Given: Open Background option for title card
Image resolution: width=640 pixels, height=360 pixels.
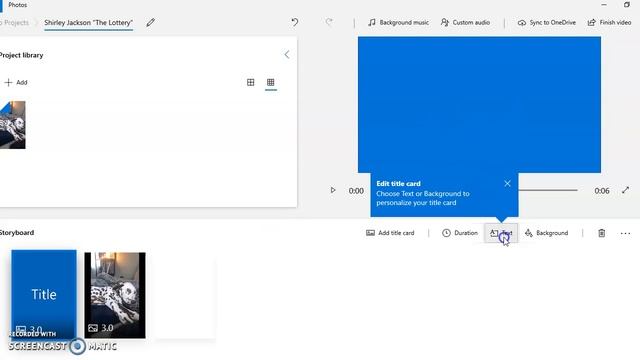Looking at the screenshot, I should pos(547,233).
